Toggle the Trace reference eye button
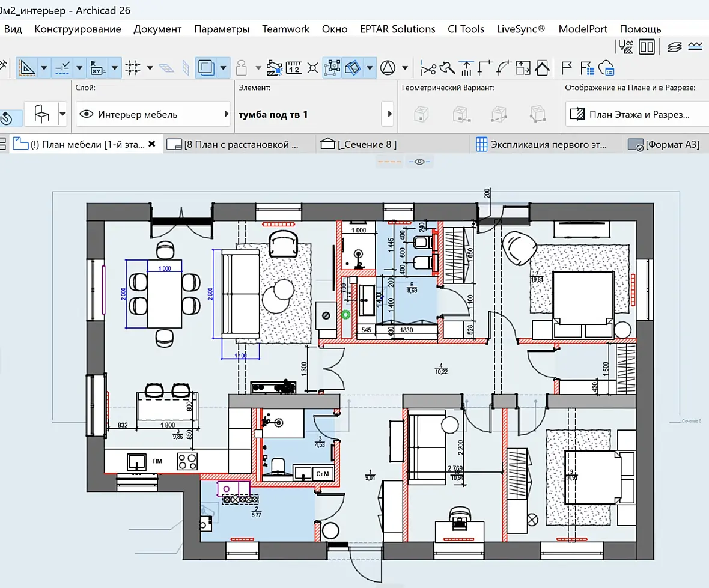This screenshot has height=588, width=709. click(x=419, y=162)
